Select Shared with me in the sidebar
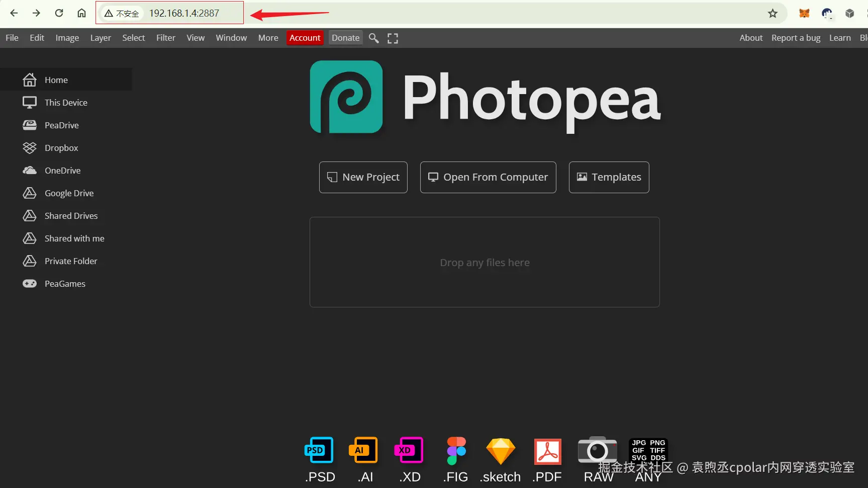 coord(66,238)
